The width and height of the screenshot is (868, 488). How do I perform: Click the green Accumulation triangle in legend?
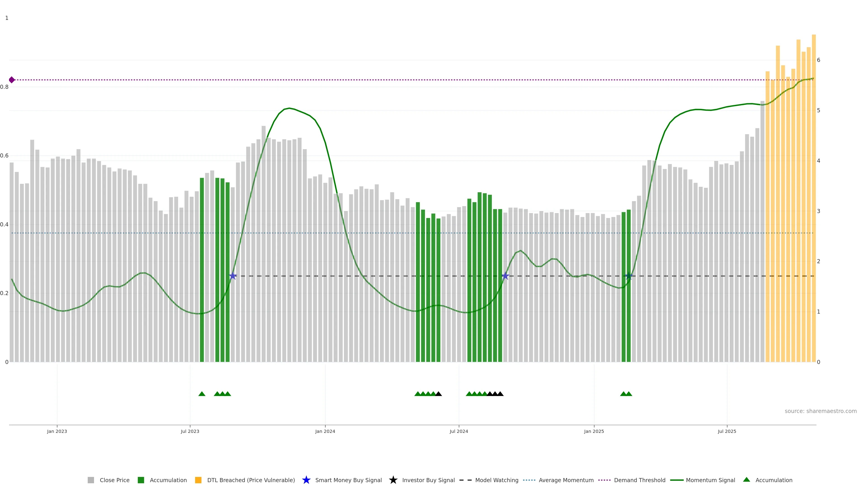click(x=746, y=480)
